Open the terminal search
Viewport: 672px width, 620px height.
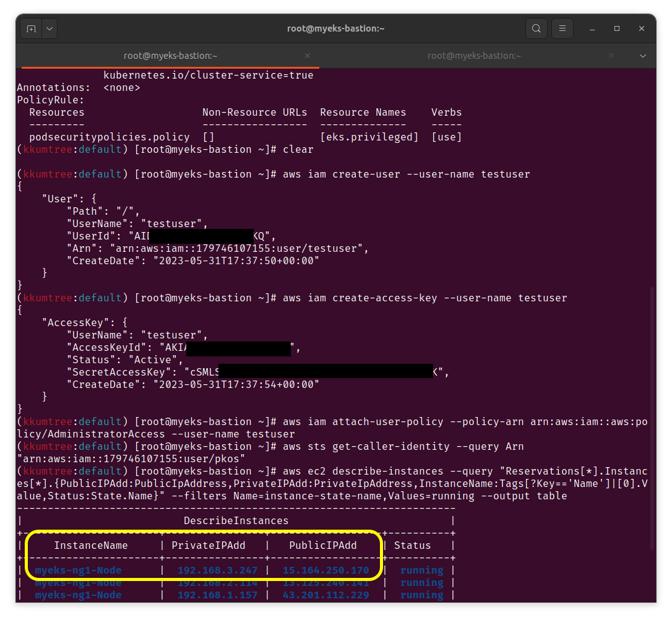536,28
